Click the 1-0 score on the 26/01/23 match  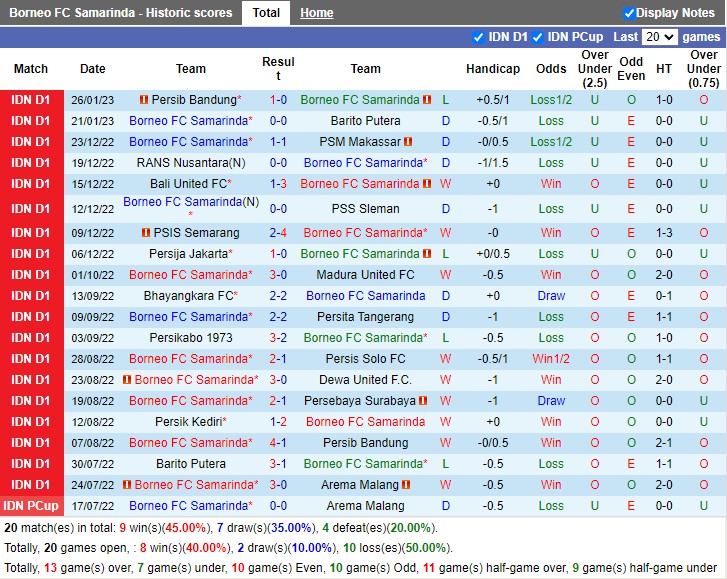coord(278,100)
